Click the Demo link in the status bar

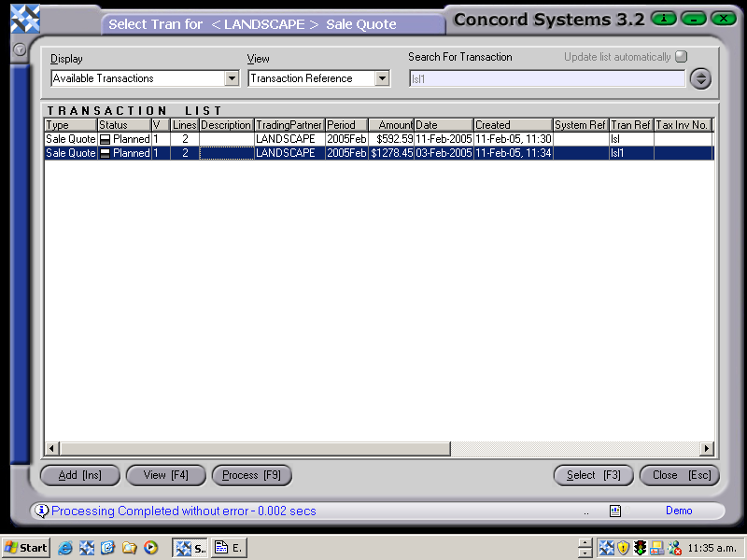679,511
